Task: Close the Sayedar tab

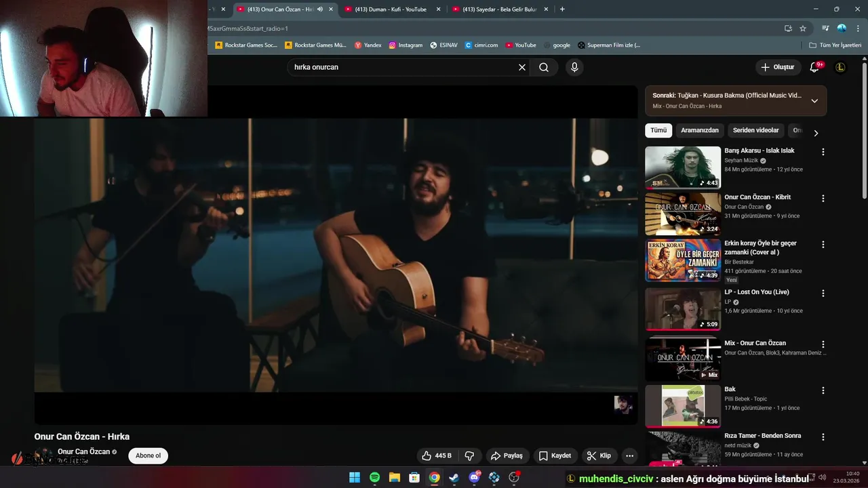Action: click(x=547, y=9)
